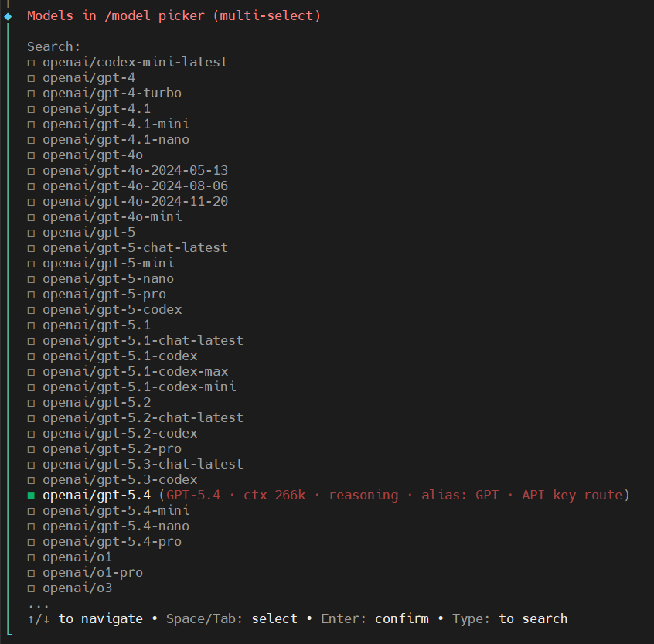
Task: Tick the checkbox beside openai/gpt-5
Action: click(x=32, y=233)
